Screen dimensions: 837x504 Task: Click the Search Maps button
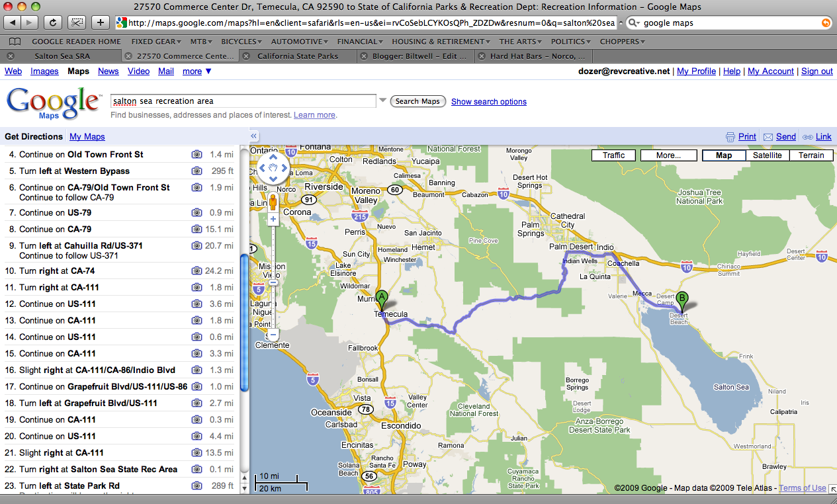tap(418, 101)
